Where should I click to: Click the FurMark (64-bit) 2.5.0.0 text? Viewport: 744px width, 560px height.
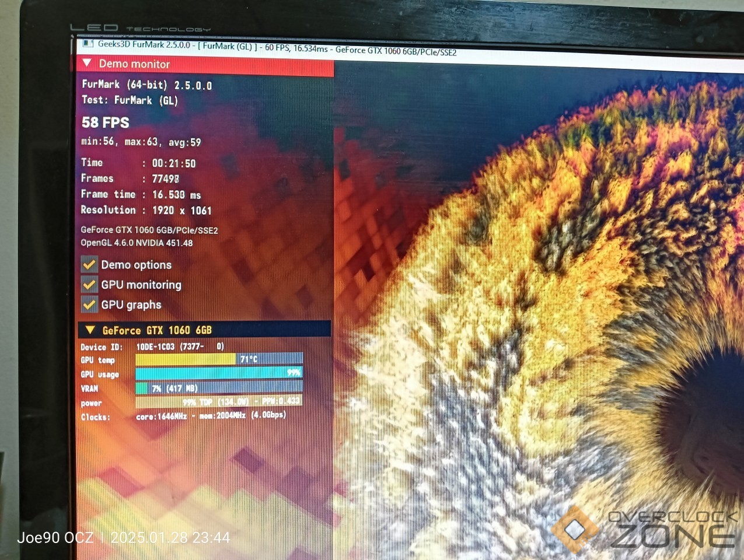[146, 85]
